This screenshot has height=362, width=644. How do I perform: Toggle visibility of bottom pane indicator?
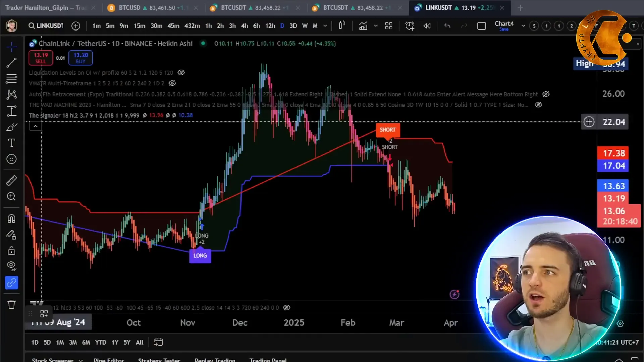click(286, 308)
